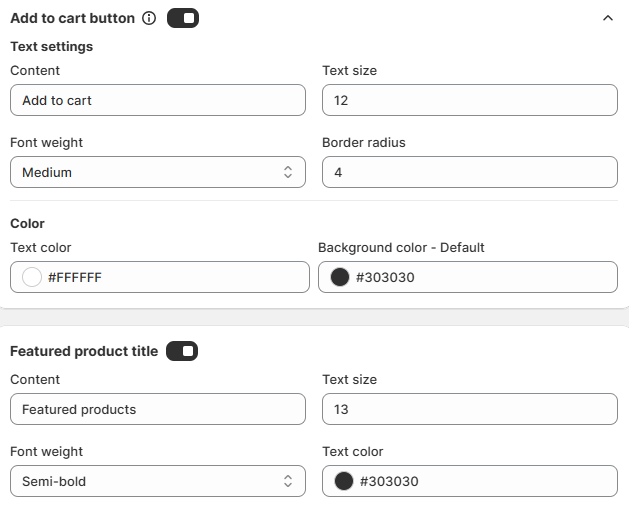Screen dimensions: 629x510
Task: Click the Text size field showing 12
Action: tap(470, 100)
